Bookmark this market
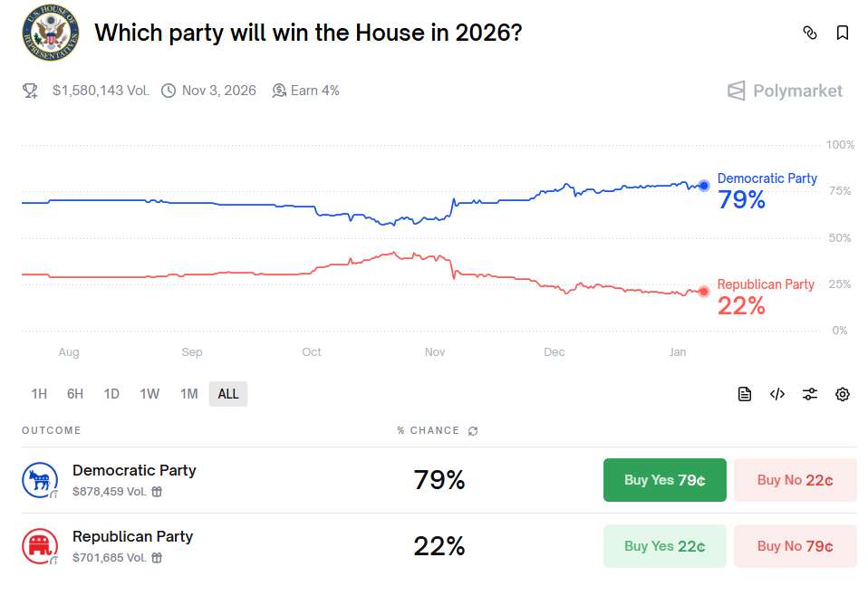This screenshot has width=868, height=596. 843,33
